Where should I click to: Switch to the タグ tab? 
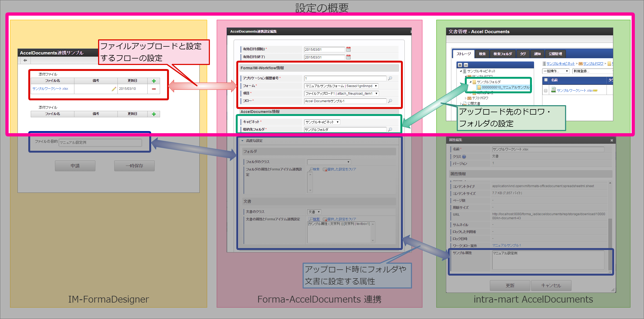pyautogui.click(x=523, y=54)
